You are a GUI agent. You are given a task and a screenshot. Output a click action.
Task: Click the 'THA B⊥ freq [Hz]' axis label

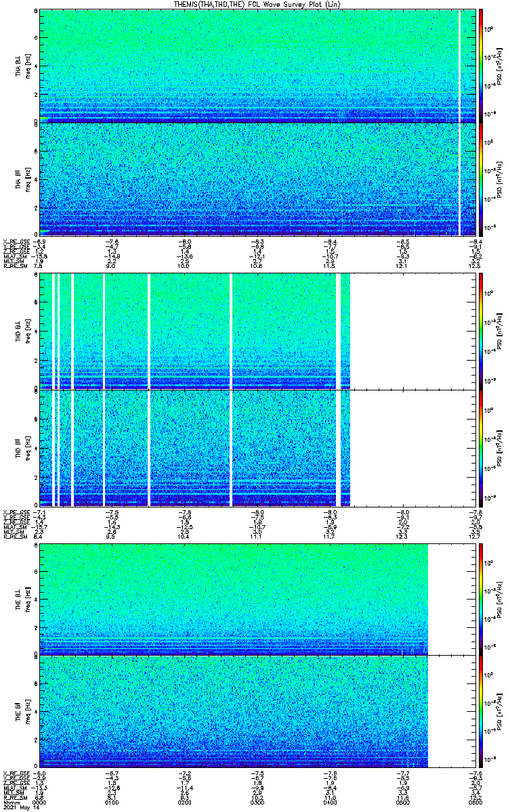point(23,66)
